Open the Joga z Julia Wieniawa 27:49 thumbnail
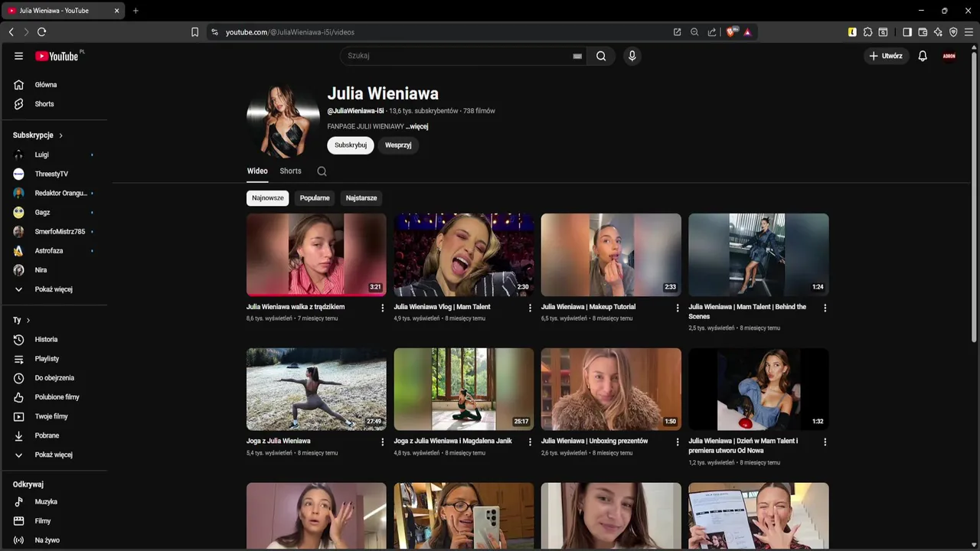This screenshot has height=551, width=980. point(316,389)
